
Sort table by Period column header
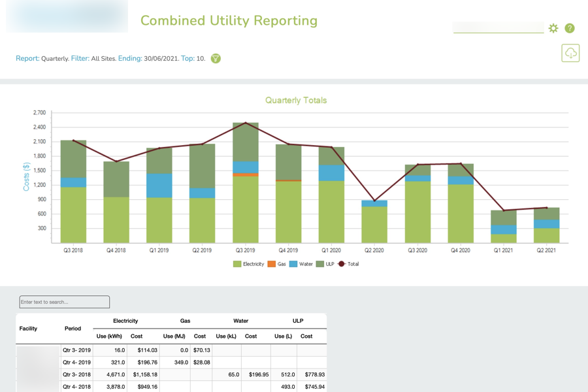coord(73,329)
